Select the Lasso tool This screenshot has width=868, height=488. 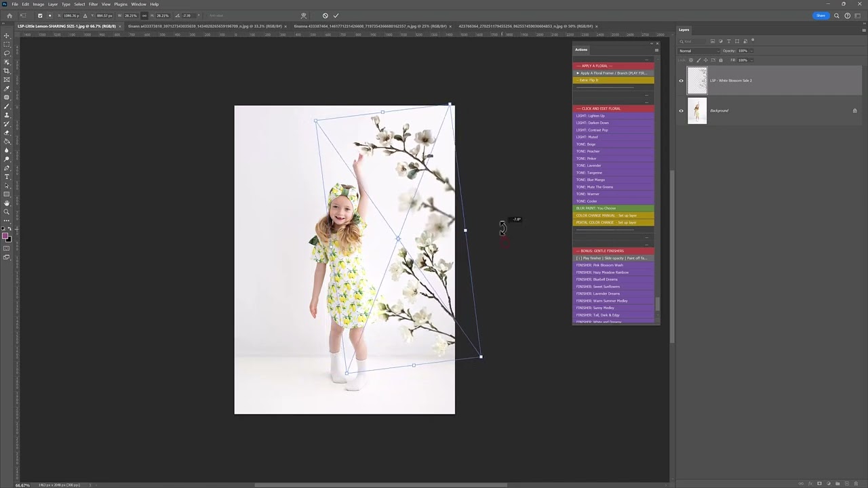click(x=7, y=53)
